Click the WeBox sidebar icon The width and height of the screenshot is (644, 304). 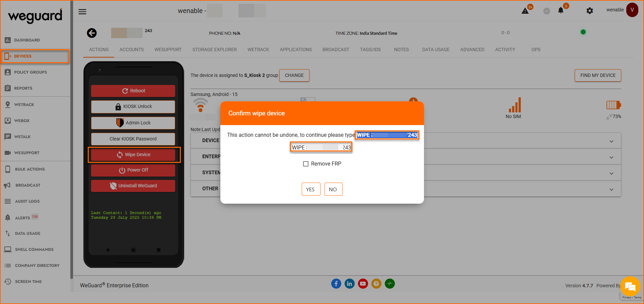coord(8,120)
